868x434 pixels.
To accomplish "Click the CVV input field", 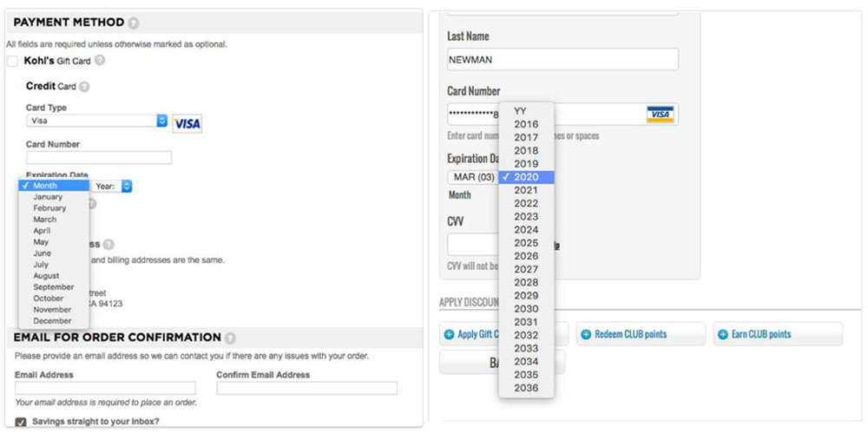I will click(x=473, y=244).
